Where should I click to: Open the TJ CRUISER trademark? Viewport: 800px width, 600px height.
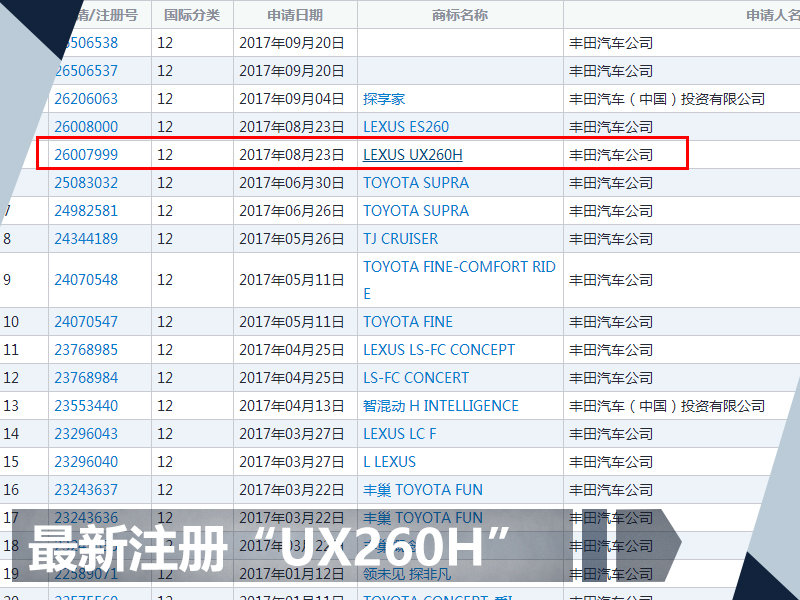click(401, 239)
